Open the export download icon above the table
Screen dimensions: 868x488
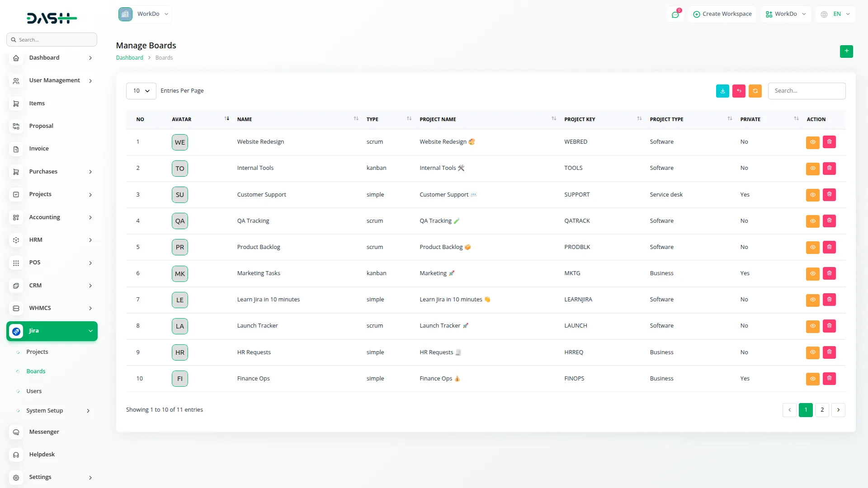pyautogui.click(x=722, y=91)
